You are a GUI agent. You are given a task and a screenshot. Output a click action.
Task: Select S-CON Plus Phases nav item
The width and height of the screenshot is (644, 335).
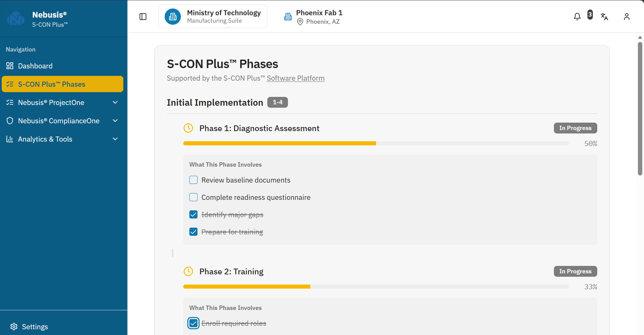[63, 84]
